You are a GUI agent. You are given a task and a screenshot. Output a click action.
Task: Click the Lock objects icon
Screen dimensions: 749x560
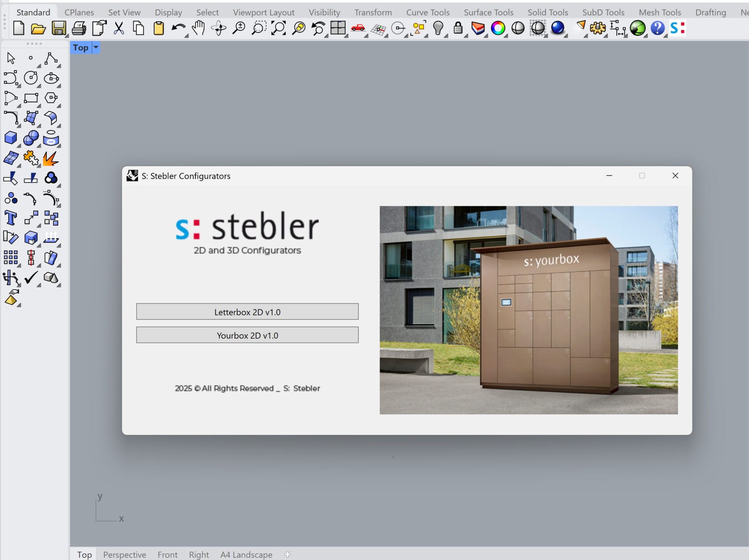(x=458, y=28)
